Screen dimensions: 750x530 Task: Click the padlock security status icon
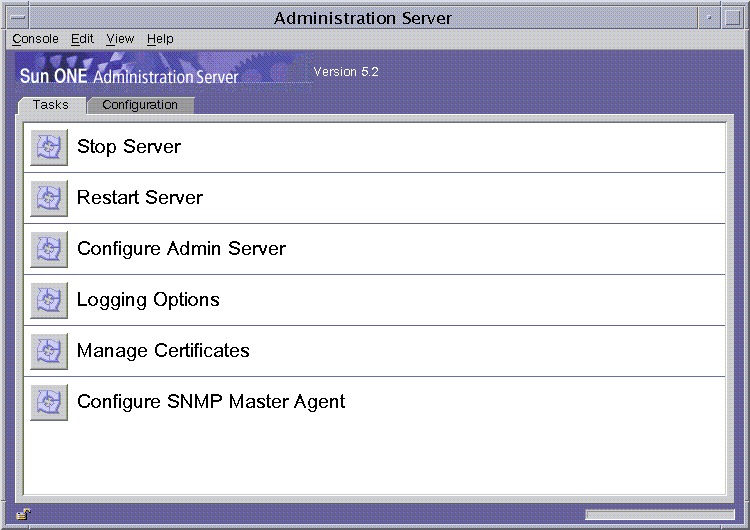pos(23,514)
